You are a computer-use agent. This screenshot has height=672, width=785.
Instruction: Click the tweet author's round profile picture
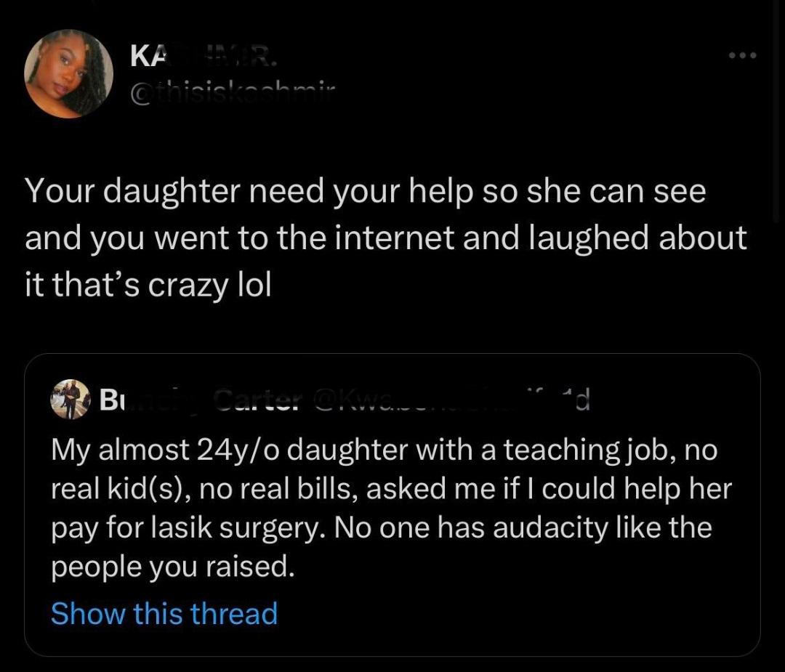point(69,74)
